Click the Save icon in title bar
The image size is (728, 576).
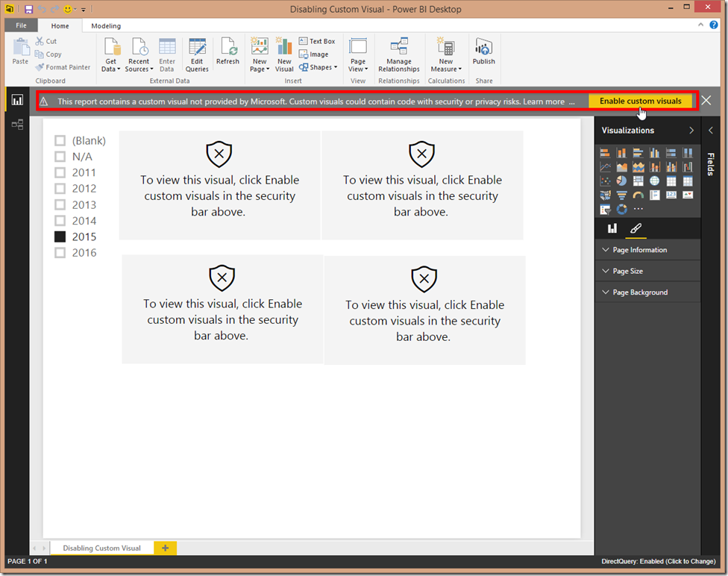click(x=29, y=9)
